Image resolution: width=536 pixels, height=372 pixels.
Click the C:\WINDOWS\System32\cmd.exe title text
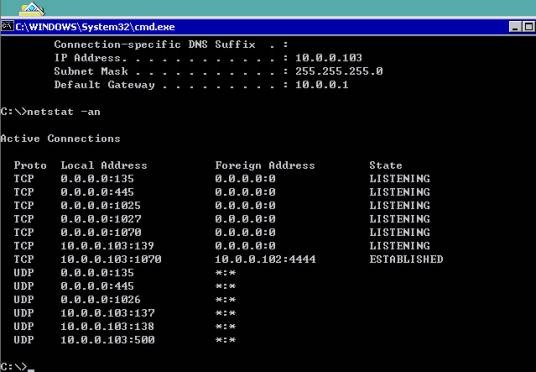95,27
